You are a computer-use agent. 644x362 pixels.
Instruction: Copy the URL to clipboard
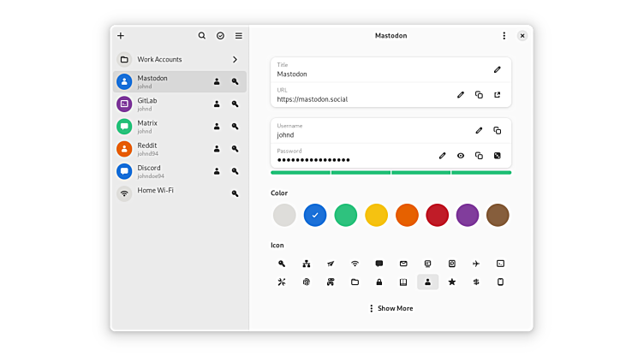[x=479, y=95]
